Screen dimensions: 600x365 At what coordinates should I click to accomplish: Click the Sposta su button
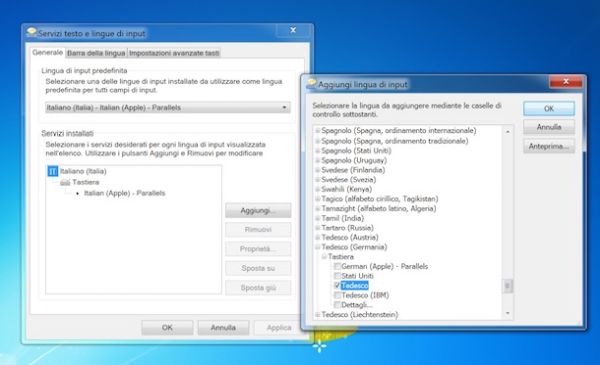pos(258,268)
